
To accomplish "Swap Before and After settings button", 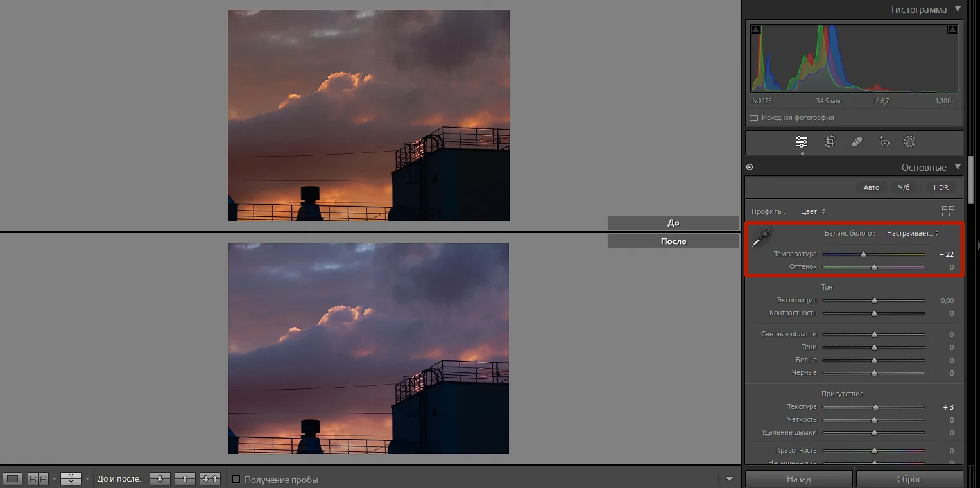I will pos(211,479).
